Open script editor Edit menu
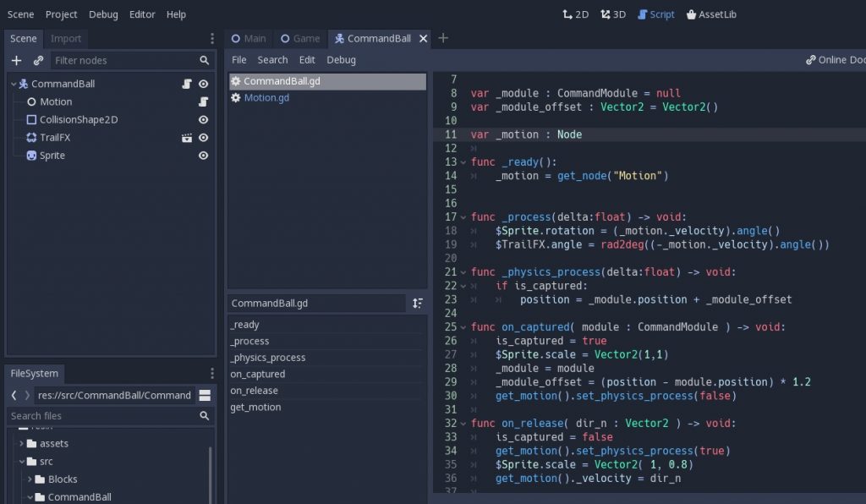This screenshot has width=866, height=504. point(307,60)
